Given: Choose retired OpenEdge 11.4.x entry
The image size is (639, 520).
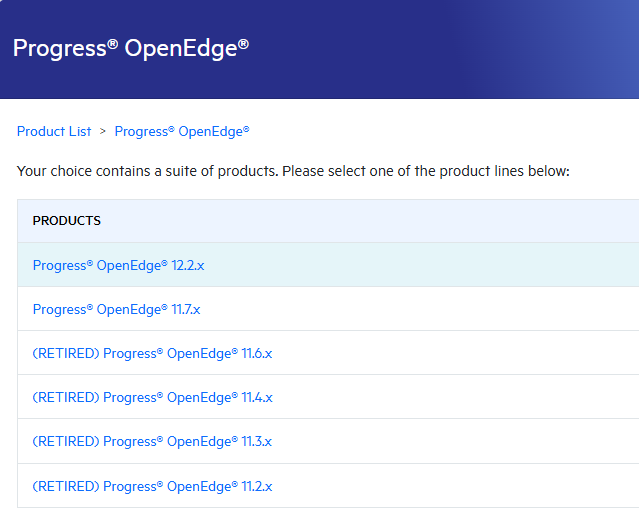Looking at the screenshot, I should [152, 397].
